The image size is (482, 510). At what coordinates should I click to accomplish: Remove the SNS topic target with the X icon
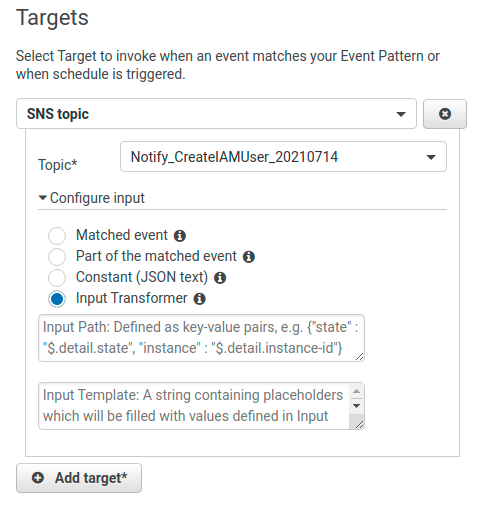coord(445,114)
